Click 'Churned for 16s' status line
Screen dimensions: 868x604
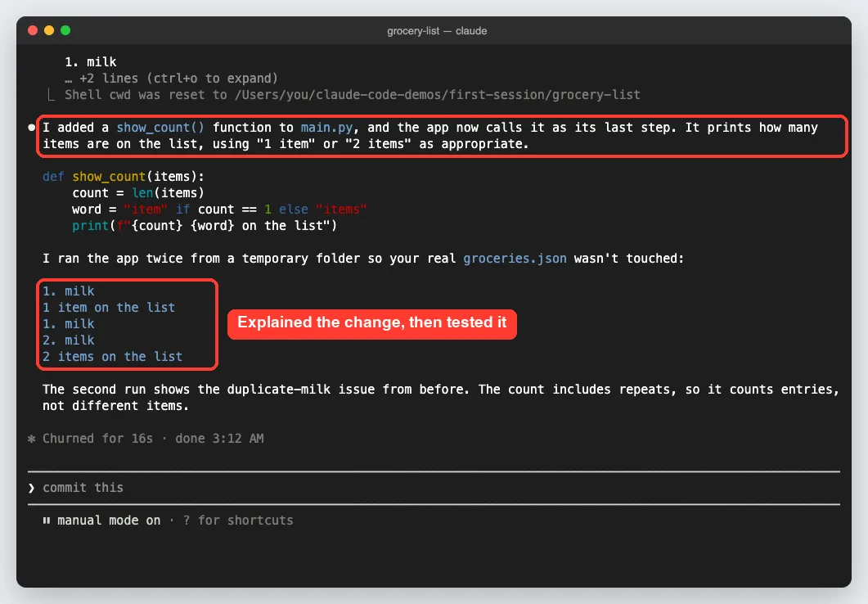[x=97, y=439]
